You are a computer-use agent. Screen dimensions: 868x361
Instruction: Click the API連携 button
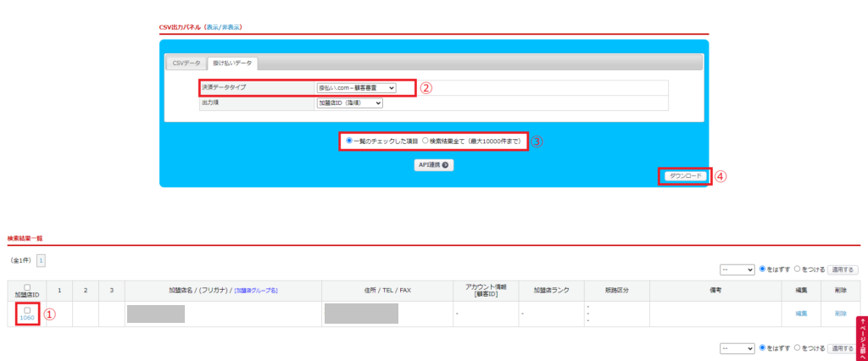point(433,165)
